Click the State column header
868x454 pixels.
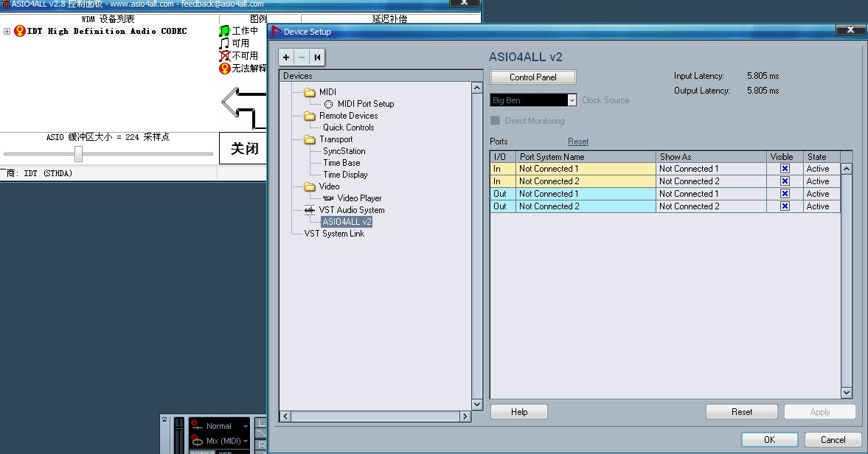pos(822,157)
